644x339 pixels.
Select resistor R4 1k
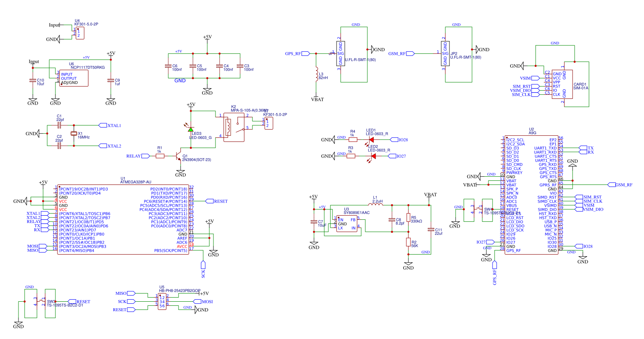pos(353,140)
